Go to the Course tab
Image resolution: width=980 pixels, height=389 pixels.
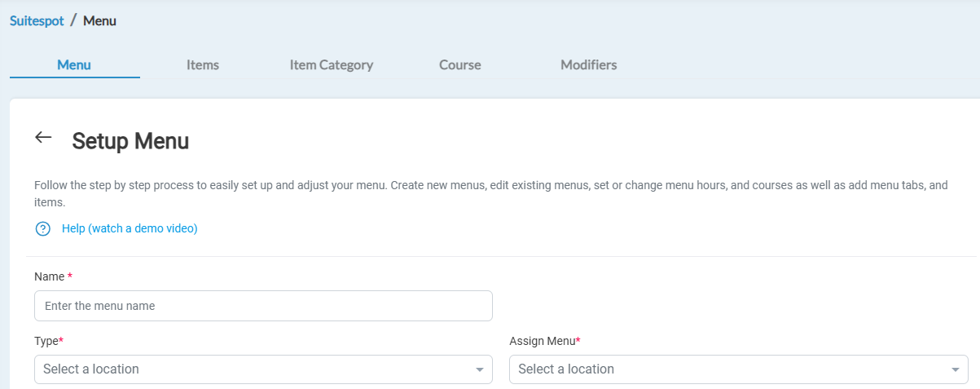(x=460, y=65)
